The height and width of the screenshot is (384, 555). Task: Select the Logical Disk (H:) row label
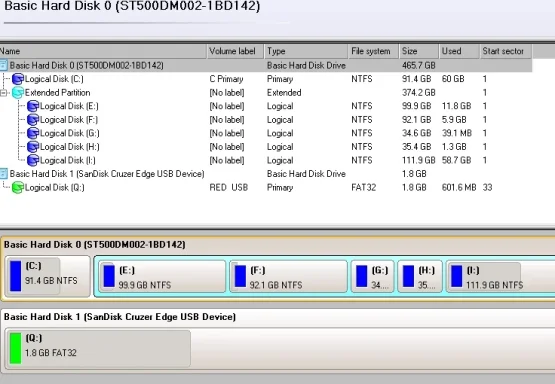point(70,147)
